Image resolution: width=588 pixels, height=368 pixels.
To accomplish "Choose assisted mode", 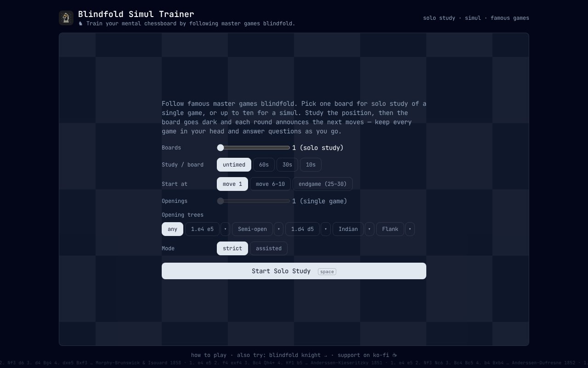I will 269,248.
